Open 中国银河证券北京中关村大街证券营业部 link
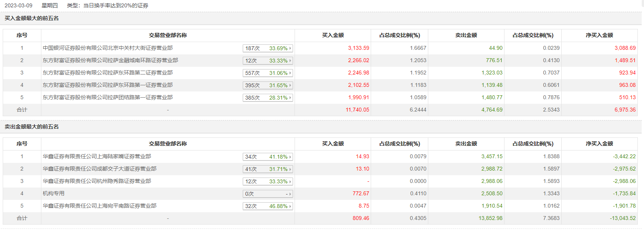This screenshot has height=230, width=644. tap(107, 48)
